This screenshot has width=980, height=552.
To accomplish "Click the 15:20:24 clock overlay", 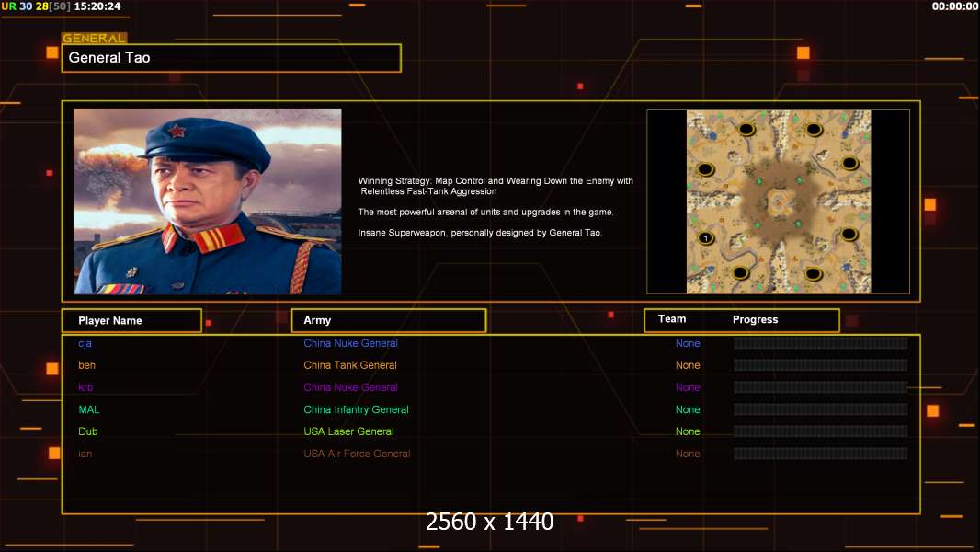I will [97, 6].
